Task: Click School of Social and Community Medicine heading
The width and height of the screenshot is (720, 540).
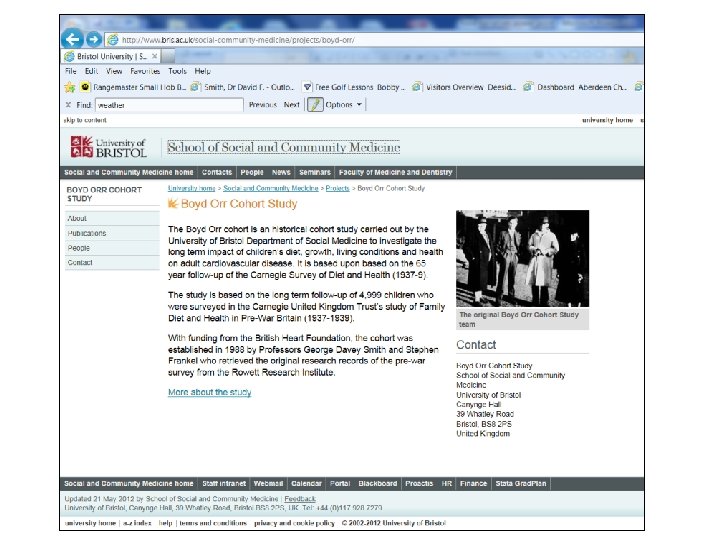Action: tap(284, 147)
